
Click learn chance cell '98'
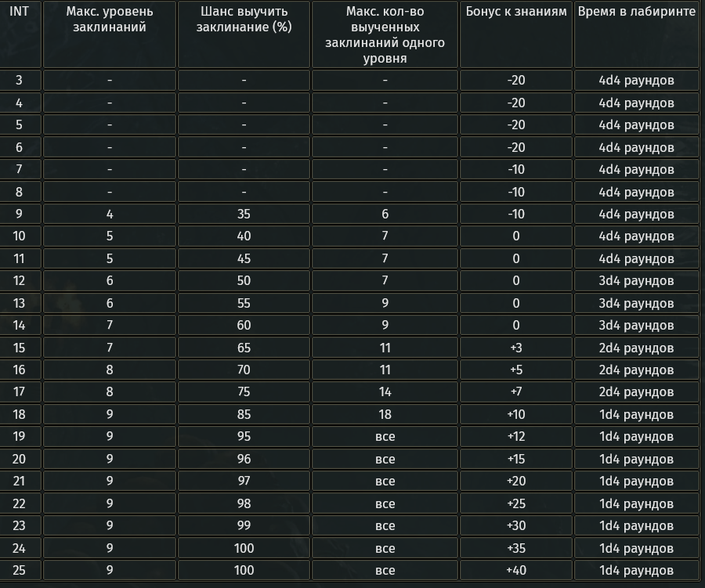pos(244,503)
